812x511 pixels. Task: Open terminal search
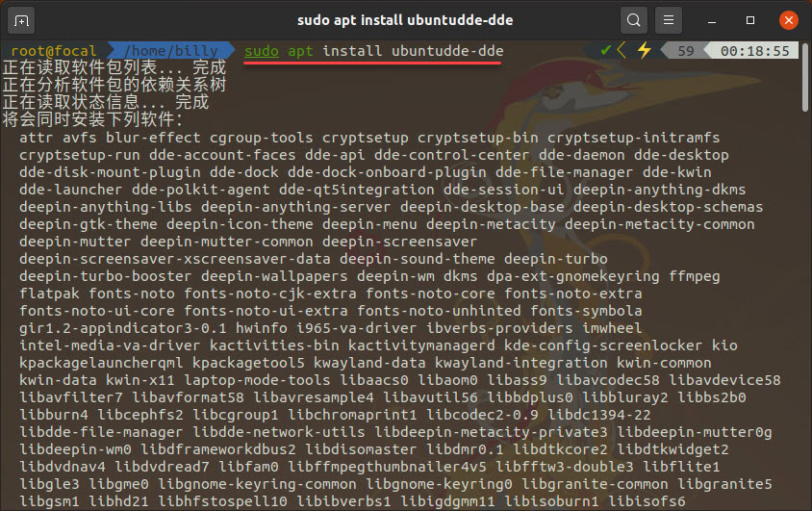tap(633, 20)
